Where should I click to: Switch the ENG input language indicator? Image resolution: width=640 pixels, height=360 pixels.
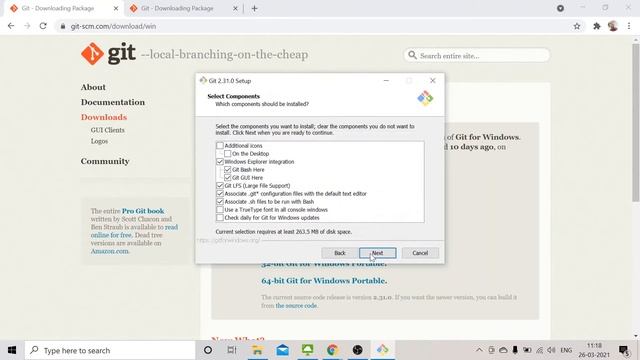[566, 350]
